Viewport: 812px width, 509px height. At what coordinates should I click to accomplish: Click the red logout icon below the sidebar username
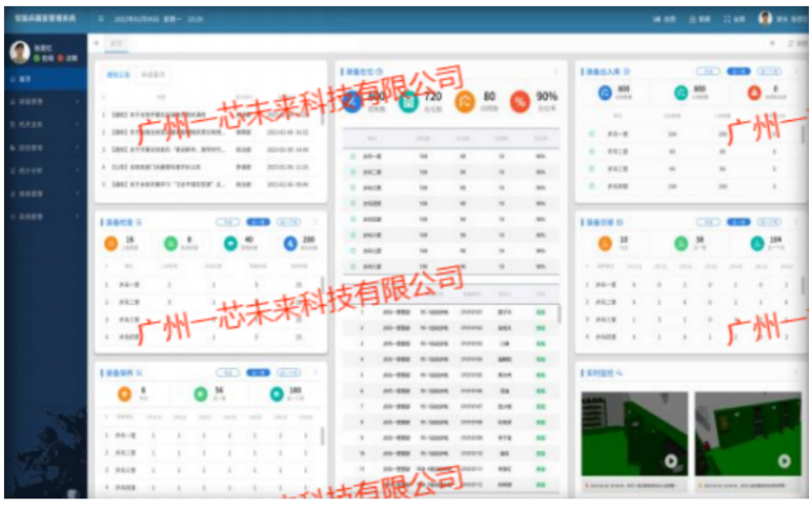[61, 58]
